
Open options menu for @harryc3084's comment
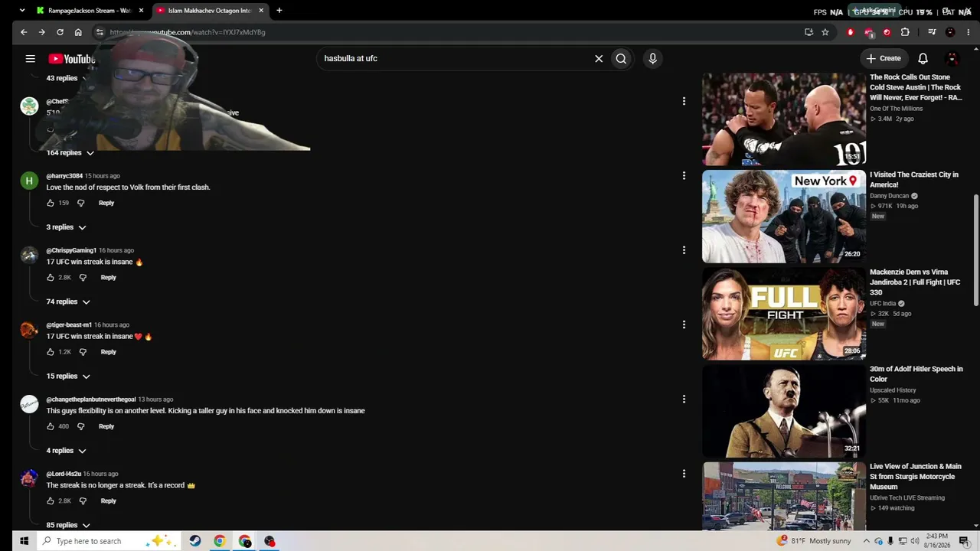pos(684,175)
